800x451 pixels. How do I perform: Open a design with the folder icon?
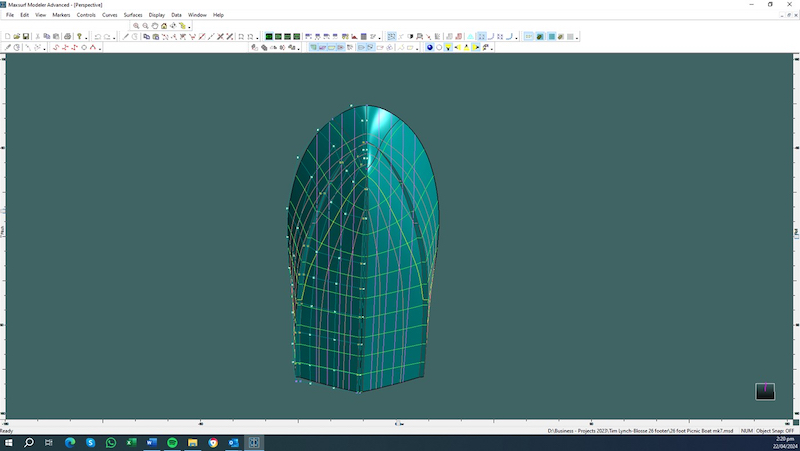coord(17,37)
